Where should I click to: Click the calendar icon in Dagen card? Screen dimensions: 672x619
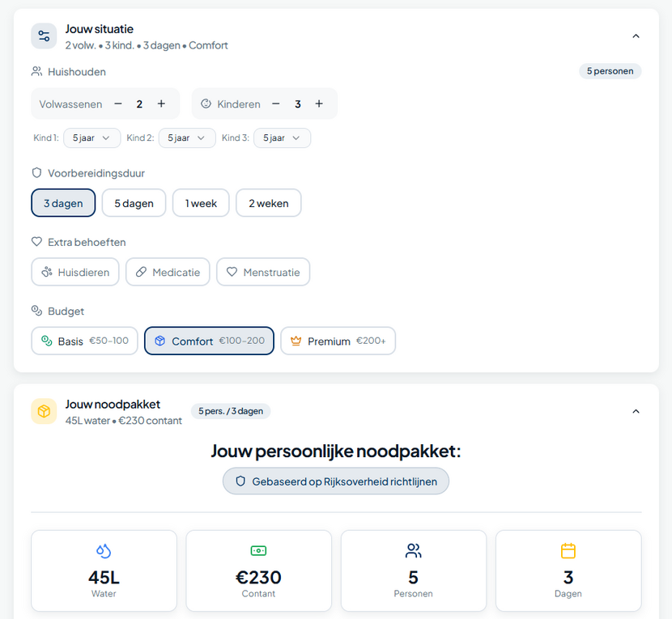click(568, 551)
